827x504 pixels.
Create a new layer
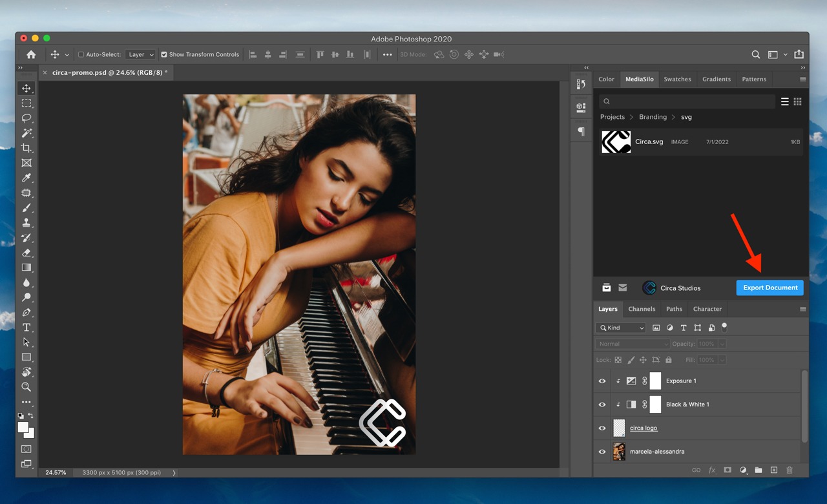point(773,470)
